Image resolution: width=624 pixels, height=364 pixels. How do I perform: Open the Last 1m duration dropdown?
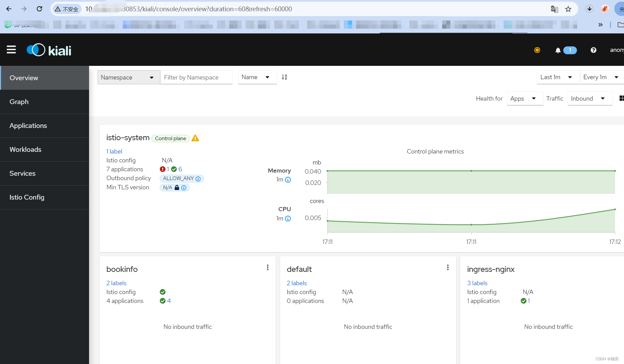pyautogui.click(x=558, y=77)
